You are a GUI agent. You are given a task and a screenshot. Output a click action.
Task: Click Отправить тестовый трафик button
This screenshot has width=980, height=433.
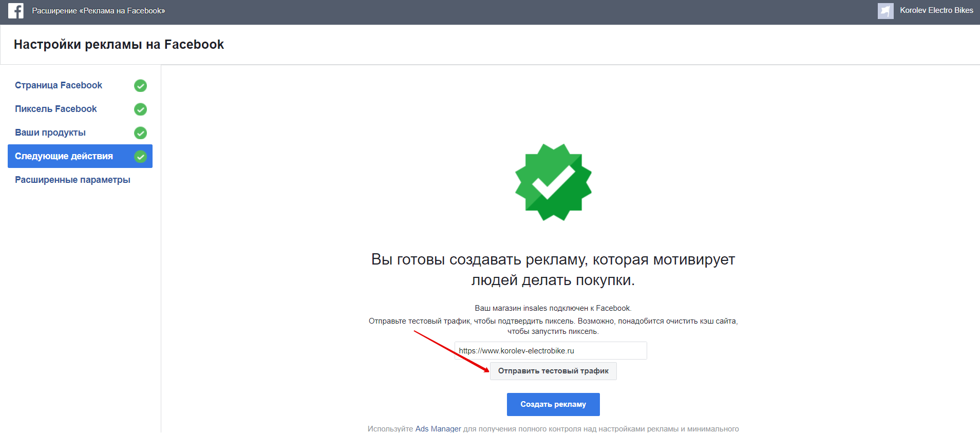tap(553, 371)
